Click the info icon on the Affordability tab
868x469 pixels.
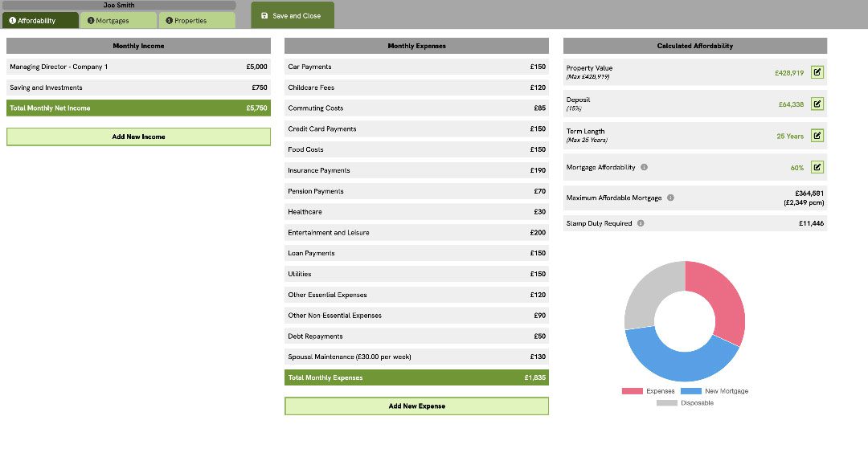click(14, 20)
